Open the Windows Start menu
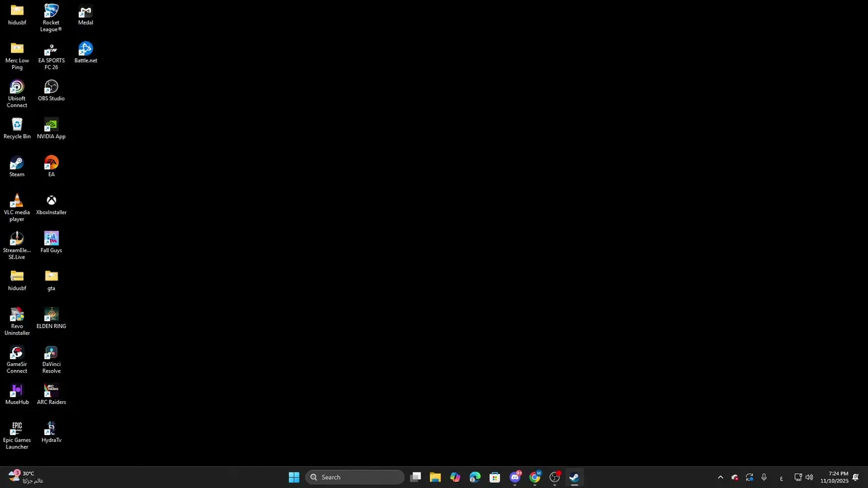Viewport: 868px width, 488px height. point(294,477)
